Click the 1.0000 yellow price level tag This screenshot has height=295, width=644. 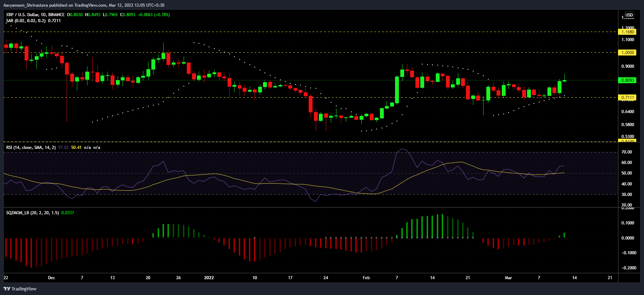[x=627, y=53]
